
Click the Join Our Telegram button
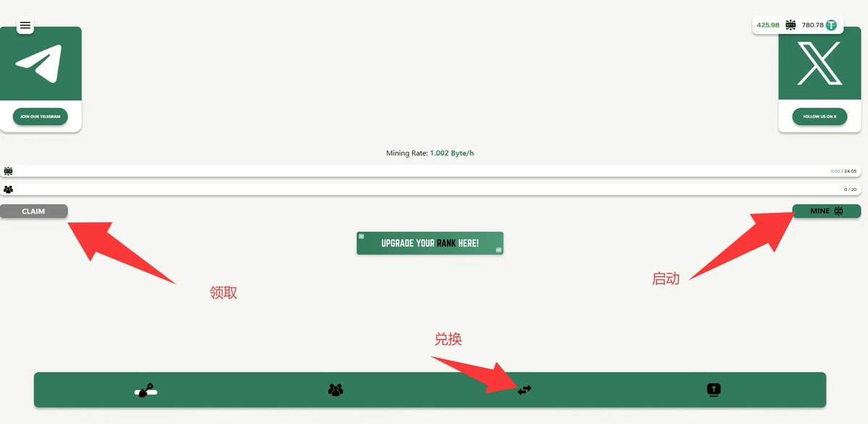click(x=41, y=116)
